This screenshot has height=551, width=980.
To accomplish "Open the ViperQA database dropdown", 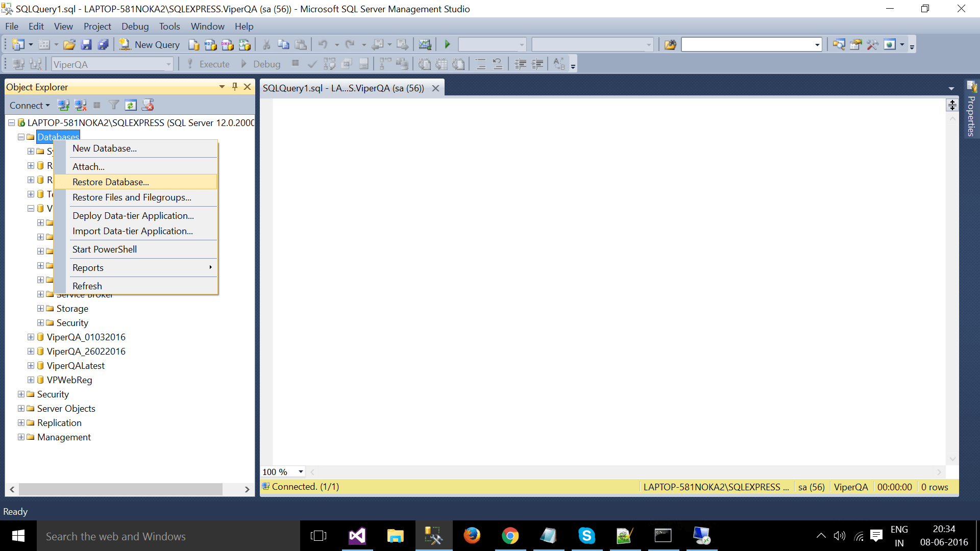I will point(168,65).
